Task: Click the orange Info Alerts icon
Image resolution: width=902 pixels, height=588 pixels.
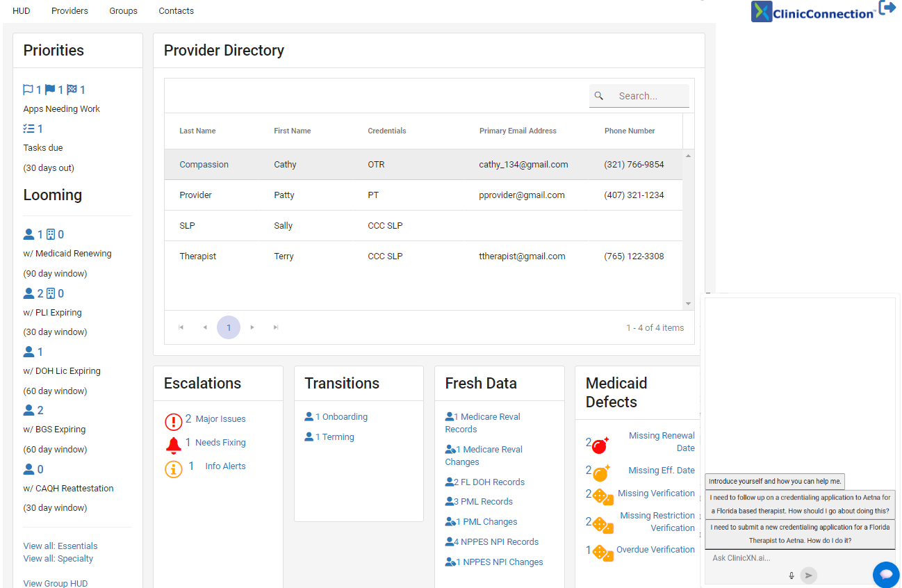Action: coord(173,468)
